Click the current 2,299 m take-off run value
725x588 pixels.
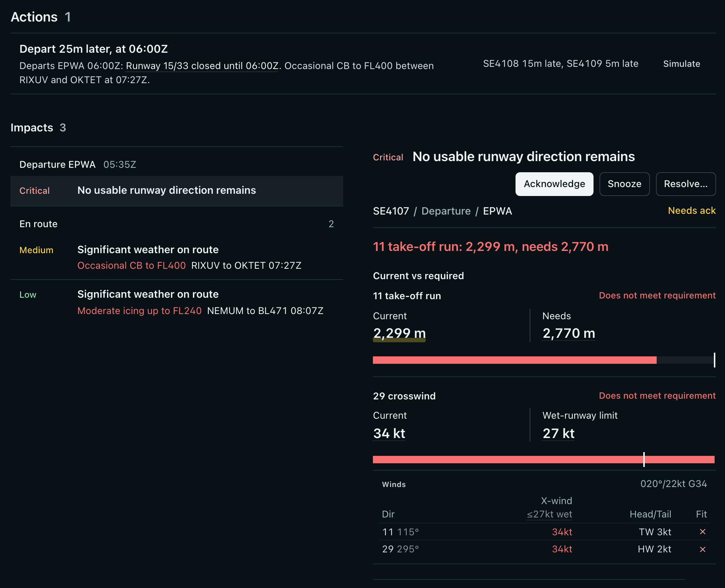coord(399,333)
